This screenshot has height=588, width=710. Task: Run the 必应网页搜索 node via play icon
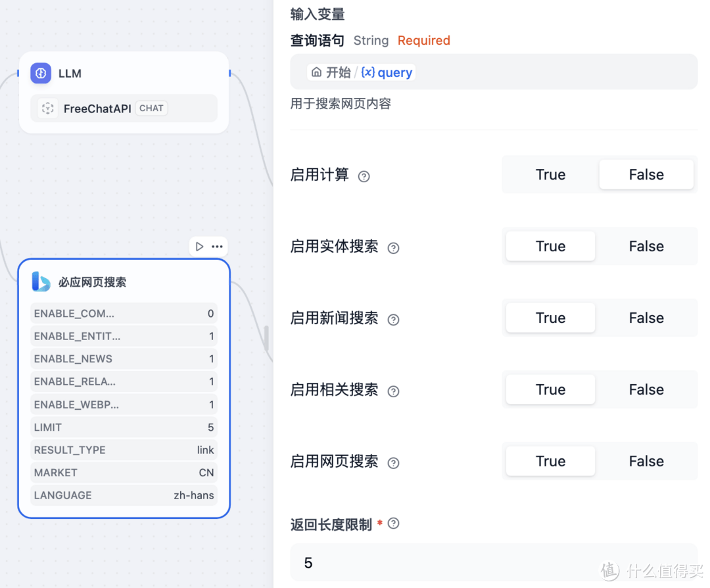[199, 246]
